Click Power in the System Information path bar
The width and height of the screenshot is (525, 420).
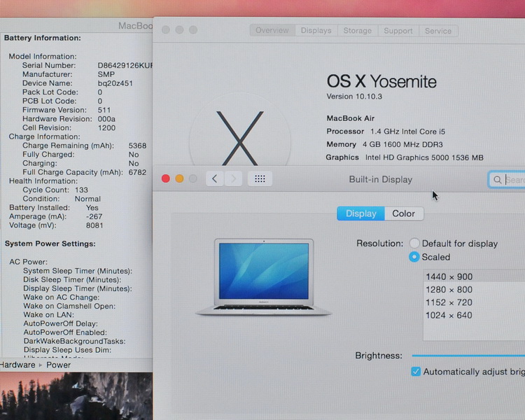(x=58, y=365)
